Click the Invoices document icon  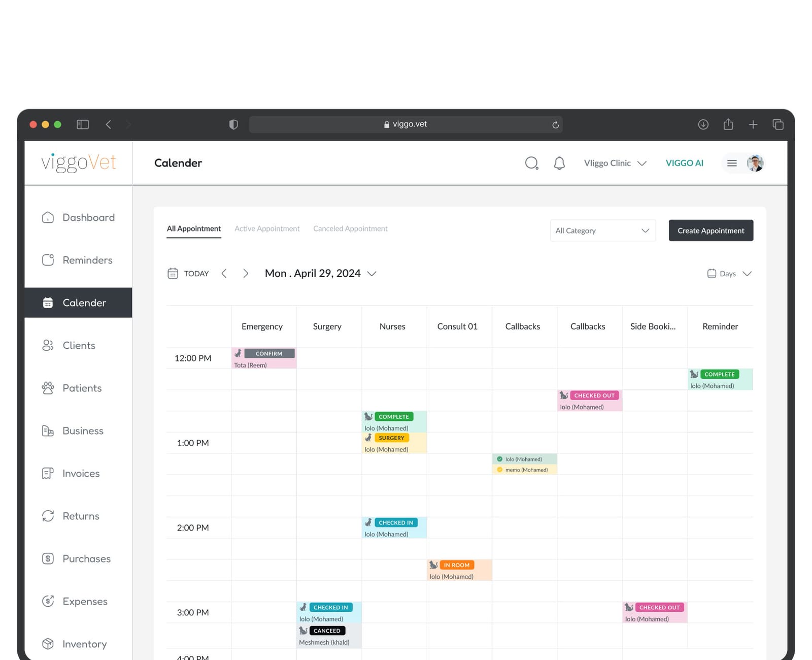point(48,473)
